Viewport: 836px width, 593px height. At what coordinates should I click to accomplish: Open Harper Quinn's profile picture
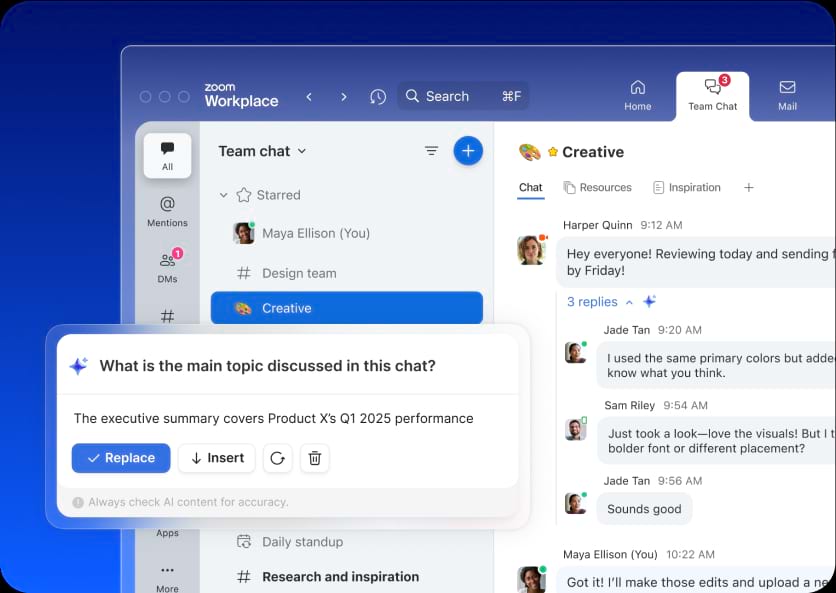coord(531,251)
